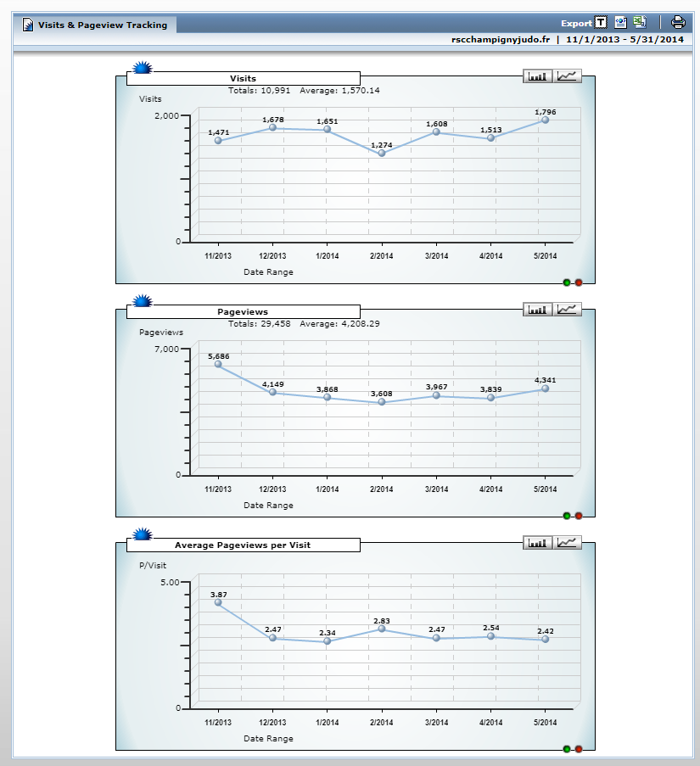
Task: Click the date range 11/1/2013 - 5/31/2014
Action: tap(624, 40)
